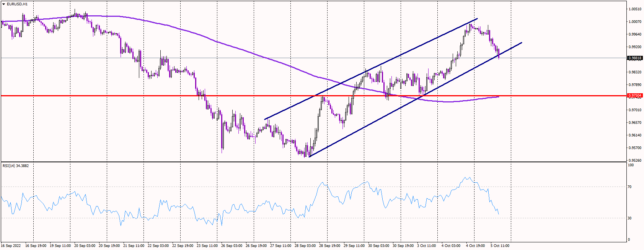The width and height of the screenshot is (644, 250).
Task: Click the current price label 0.98818
Action: tap(635, 58)
